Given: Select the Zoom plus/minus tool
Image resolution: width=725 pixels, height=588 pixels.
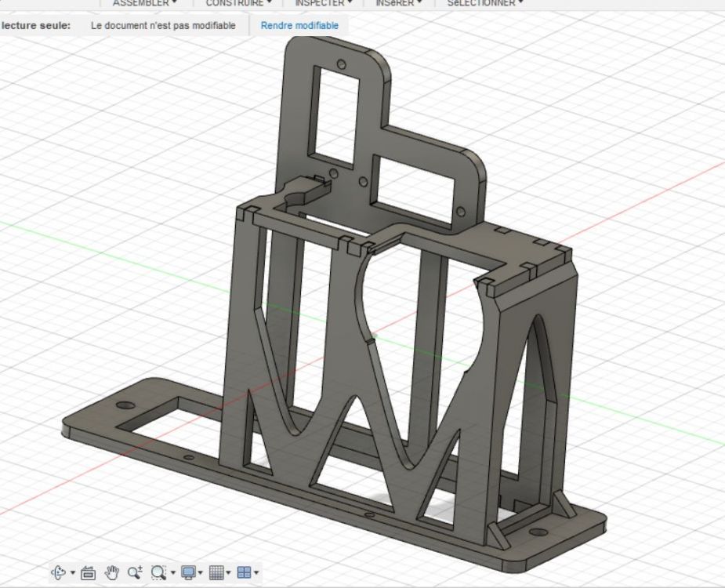Looking at the screenshot, I should pos(135,573).
